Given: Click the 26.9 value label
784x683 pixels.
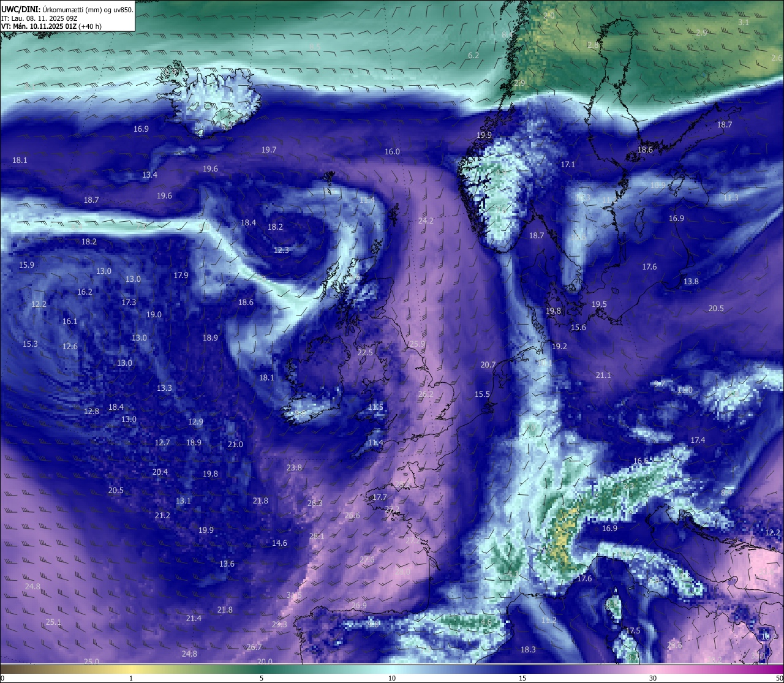Looking at the screenshot, I should pos(359,605).
